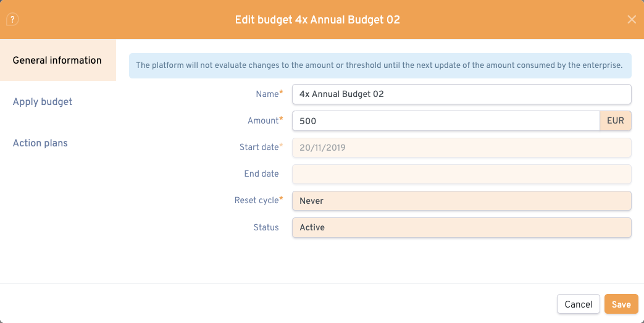
Task: Select the dialog title Edit budget
Action: coord(317,20)
